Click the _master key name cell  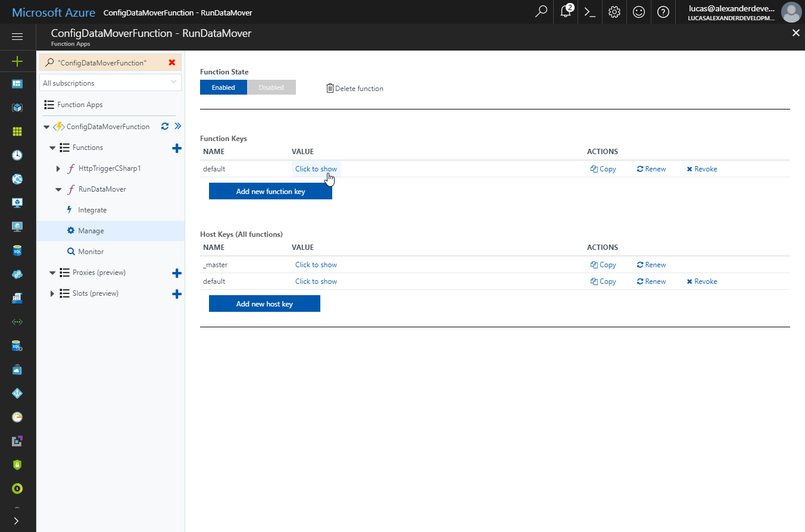(x=215, y=265)
